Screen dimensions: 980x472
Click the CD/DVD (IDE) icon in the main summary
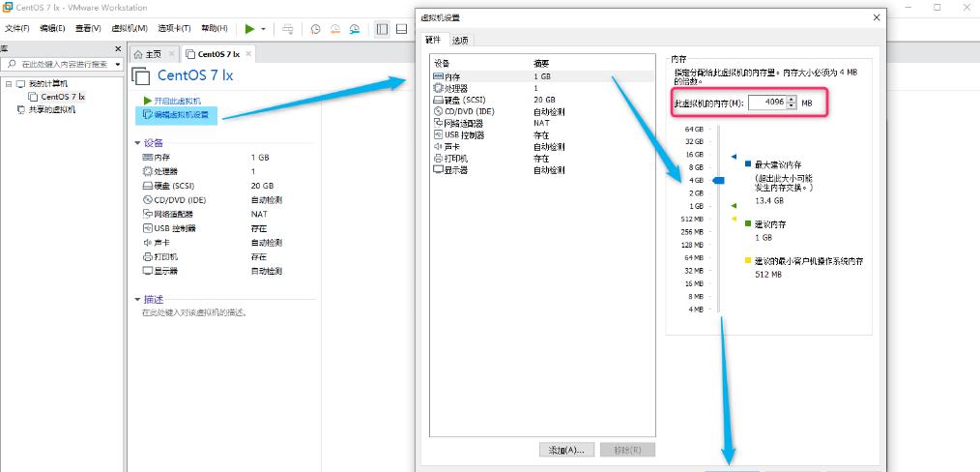148,200
